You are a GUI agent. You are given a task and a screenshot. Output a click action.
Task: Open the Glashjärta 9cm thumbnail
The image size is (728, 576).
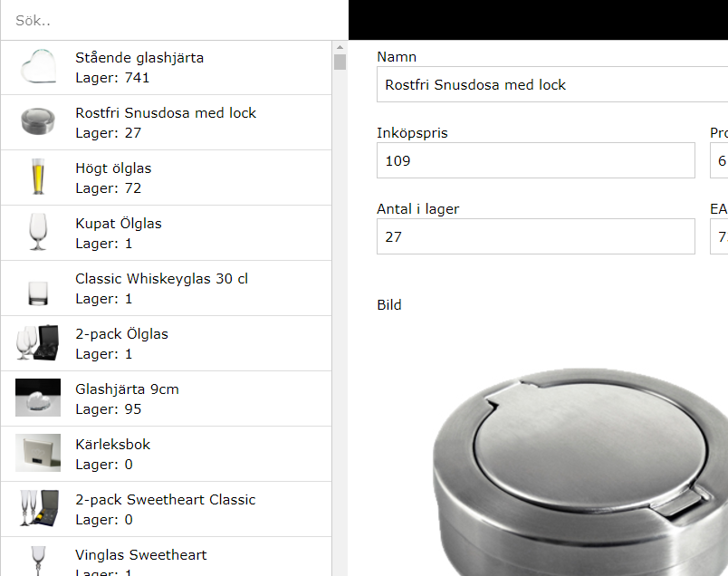[x=38, y=398]
